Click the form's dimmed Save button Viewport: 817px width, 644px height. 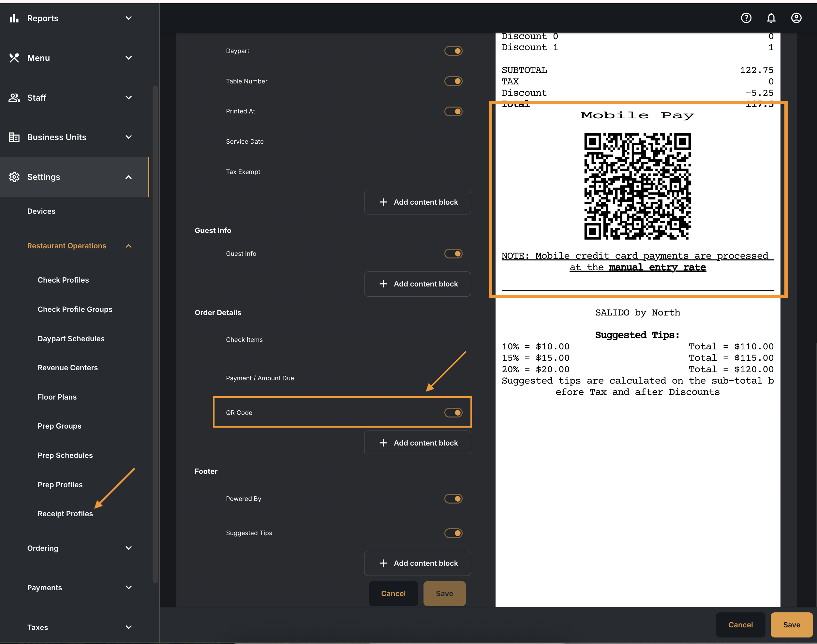444,593
